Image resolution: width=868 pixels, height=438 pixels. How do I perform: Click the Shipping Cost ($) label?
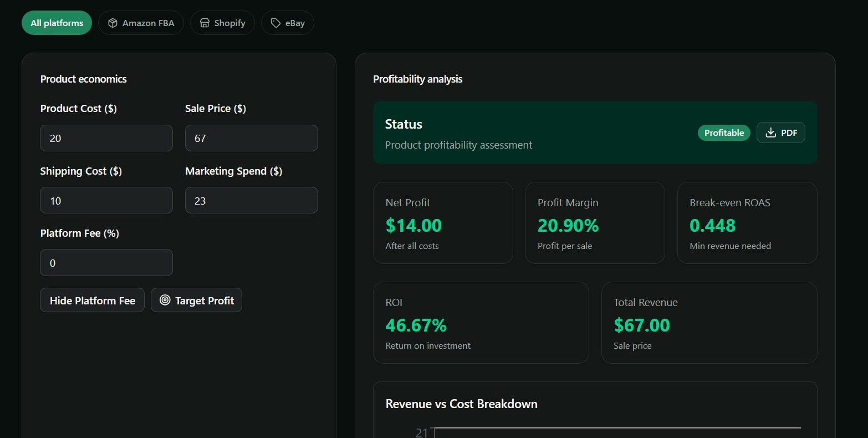[x=81, y=171]
